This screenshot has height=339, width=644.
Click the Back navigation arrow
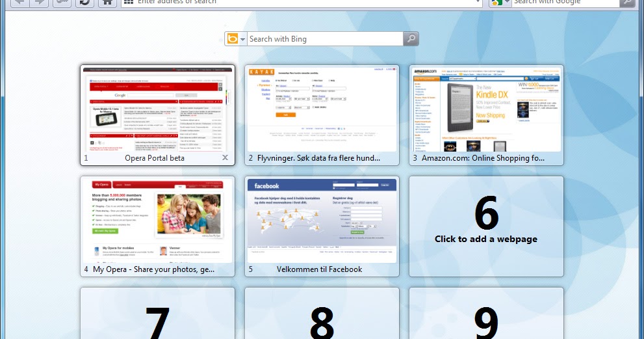click(x=19, y=3)
